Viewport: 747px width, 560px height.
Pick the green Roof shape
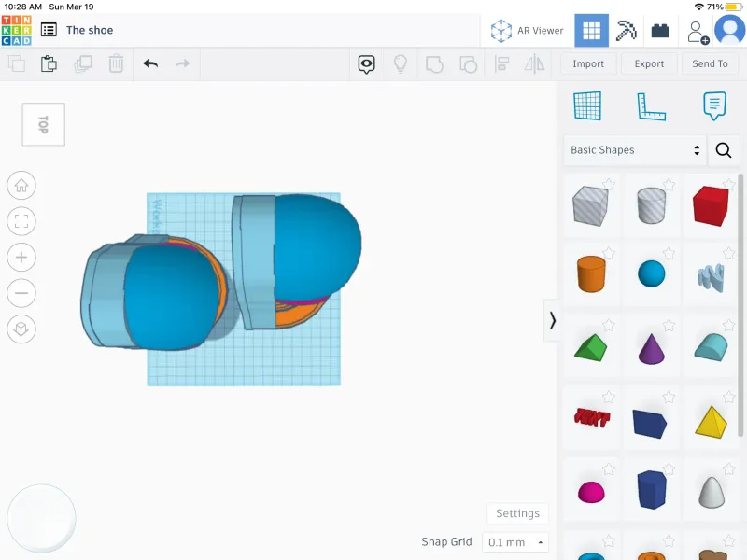tap(591, 347)
